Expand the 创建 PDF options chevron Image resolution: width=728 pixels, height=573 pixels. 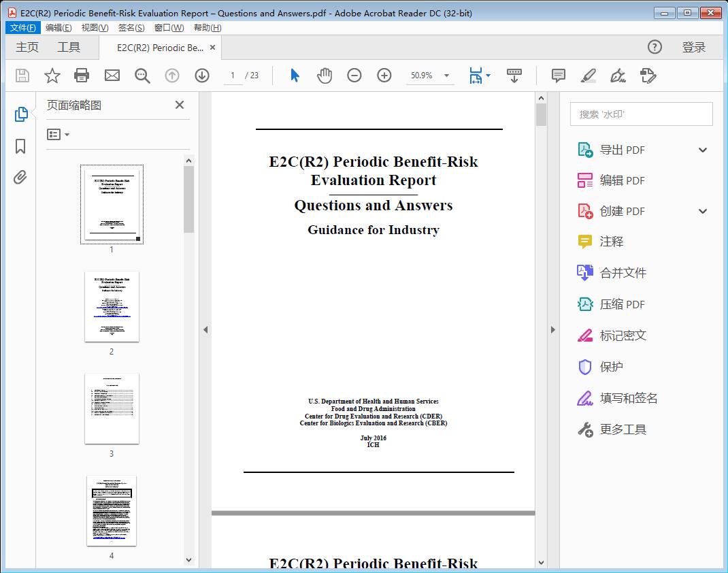tap(702, 211)
